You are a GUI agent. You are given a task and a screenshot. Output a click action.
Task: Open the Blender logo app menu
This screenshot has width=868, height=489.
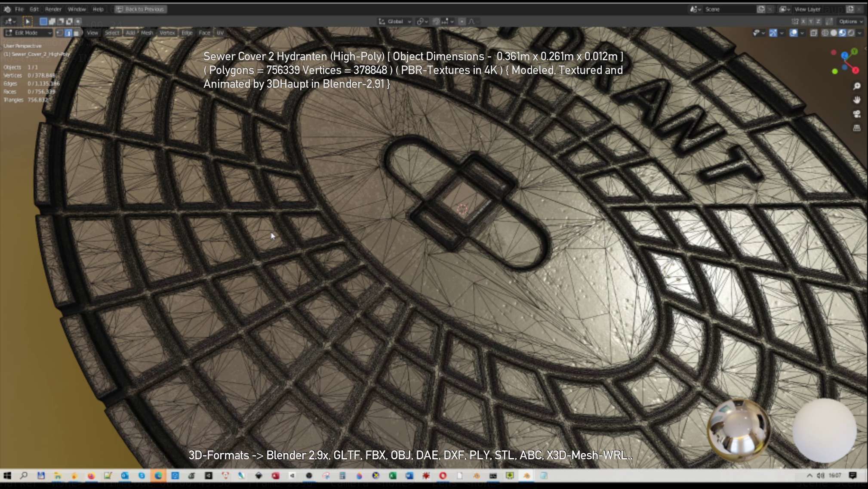[x=7, y=9]
